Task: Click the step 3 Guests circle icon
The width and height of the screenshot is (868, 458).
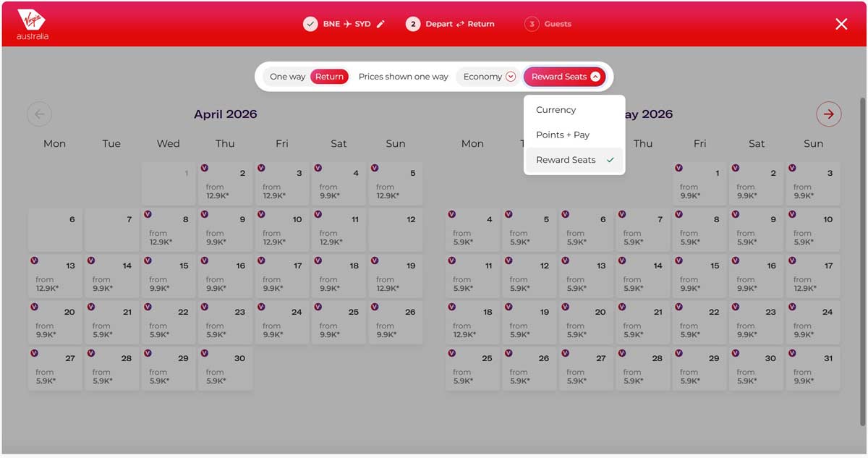Action: tap(532, 24)
